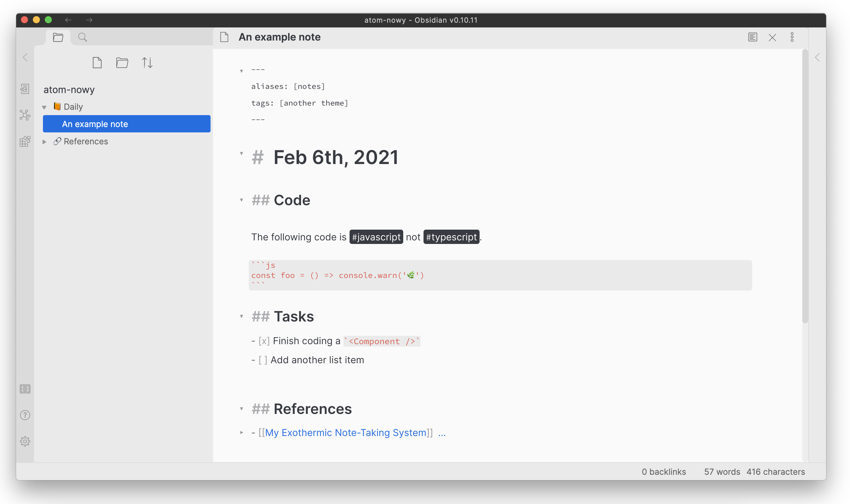Click the #javascript tag

[376, 237]
